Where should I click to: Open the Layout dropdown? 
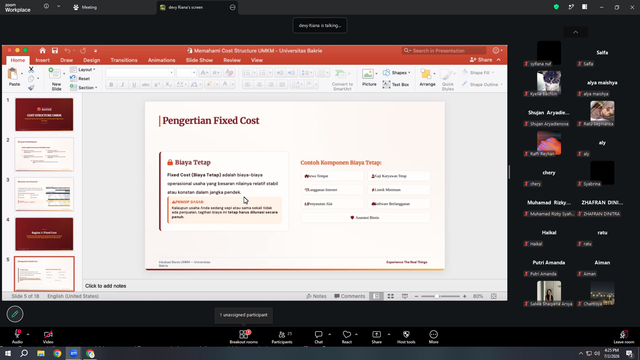[x=83, y=70]
